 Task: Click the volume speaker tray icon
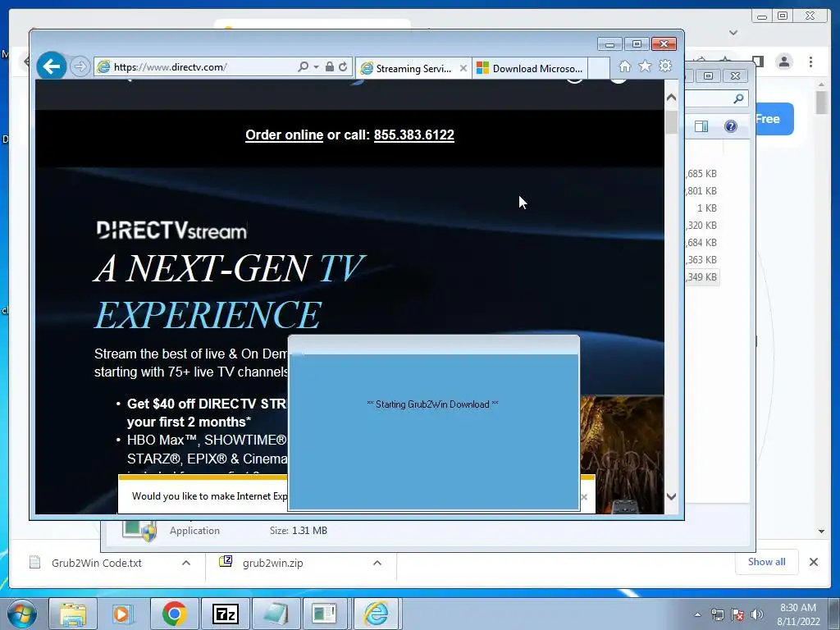click(x=756, y=615)
